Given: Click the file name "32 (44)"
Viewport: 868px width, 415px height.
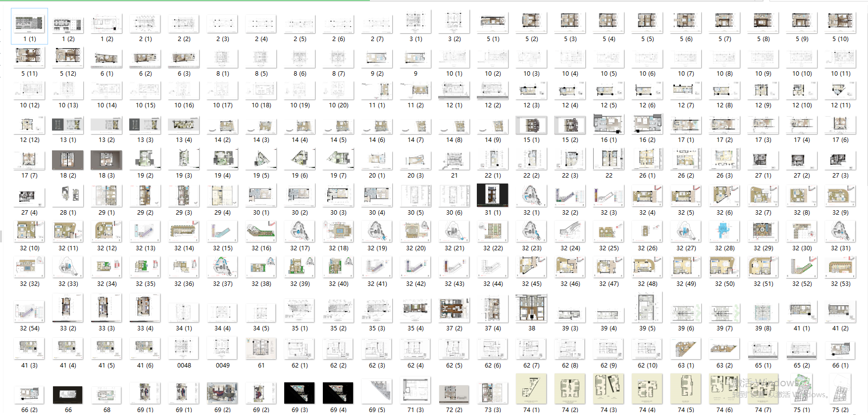Looking at the screenshot, I should click(x=493, y=283).
